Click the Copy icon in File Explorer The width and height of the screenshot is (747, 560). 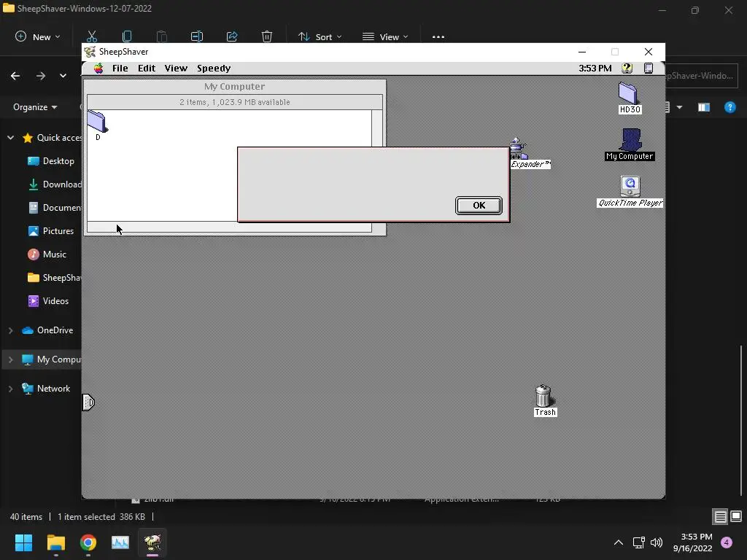click(127, 36)
